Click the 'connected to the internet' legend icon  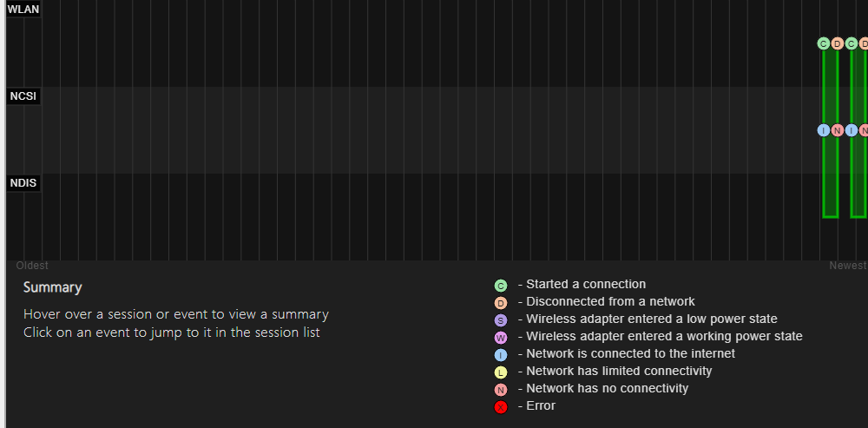pyautogui.click(x=501, y=355)
